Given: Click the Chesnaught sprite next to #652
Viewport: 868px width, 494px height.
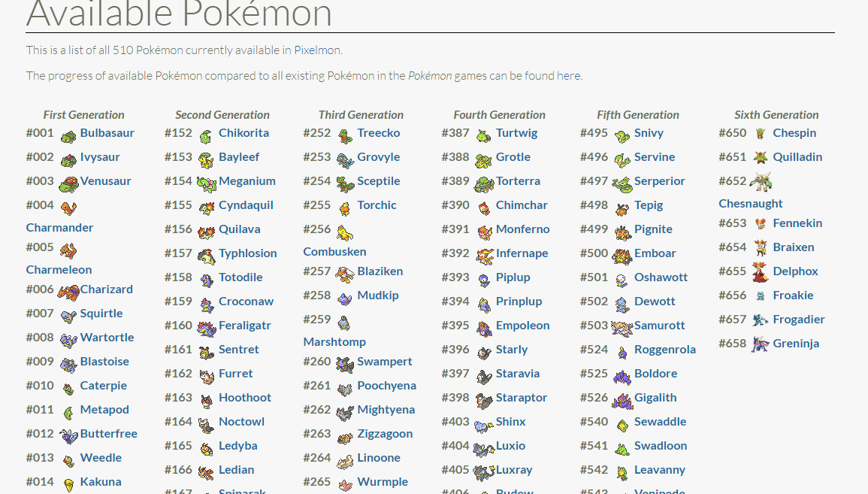Looking at the screenshot, I should pos(760,182).
